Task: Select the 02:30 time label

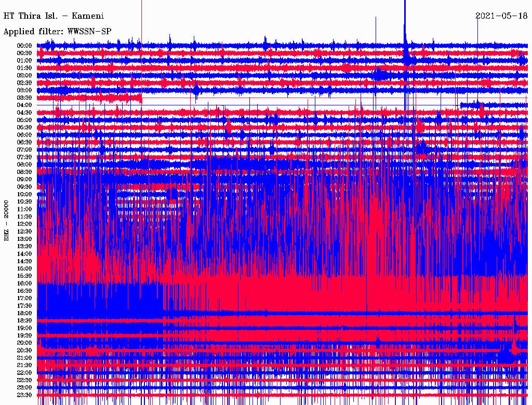Action: (24, 83)
